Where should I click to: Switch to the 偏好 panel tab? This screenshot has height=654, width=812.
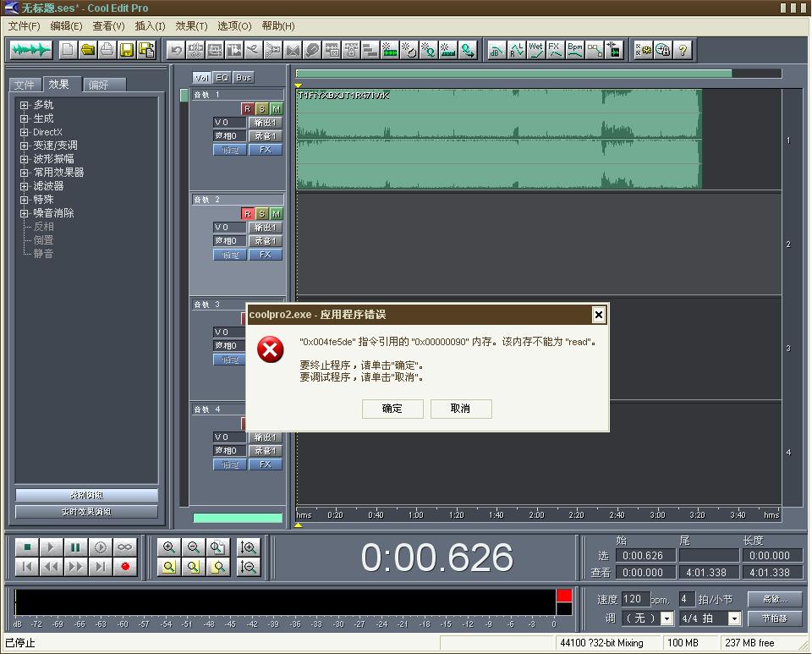104,85
